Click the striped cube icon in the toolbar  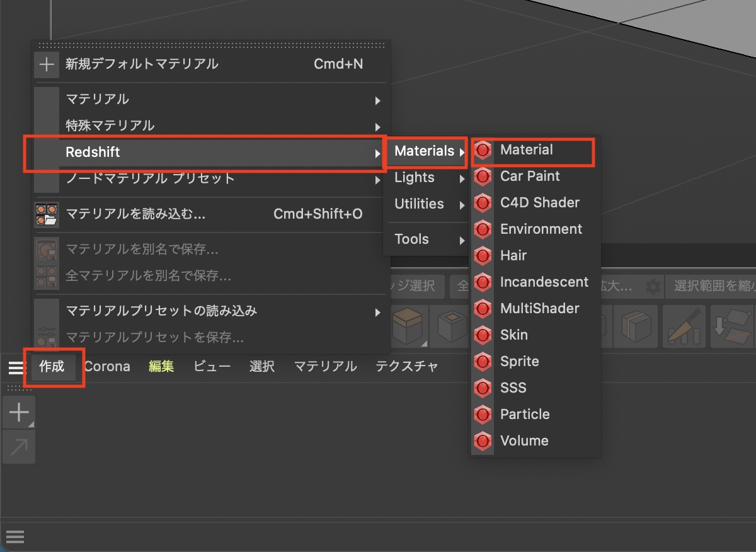click(x=636, y=326)
